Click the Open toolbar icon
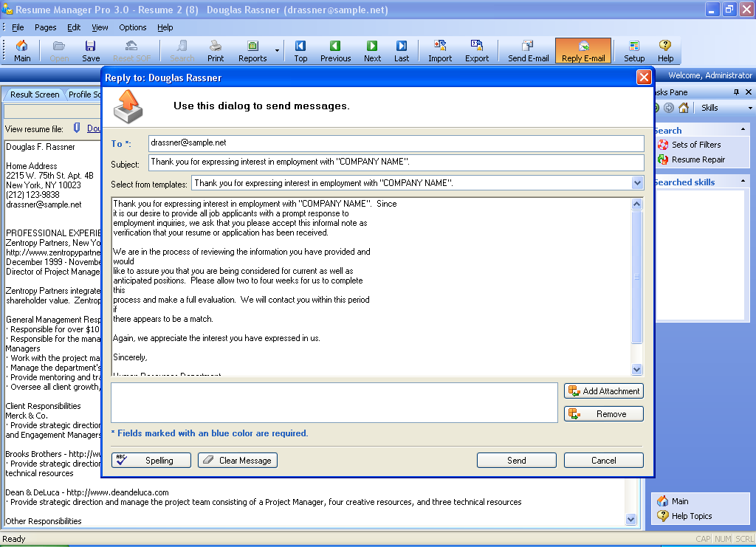The image size is (756, 547). (59, 51)
